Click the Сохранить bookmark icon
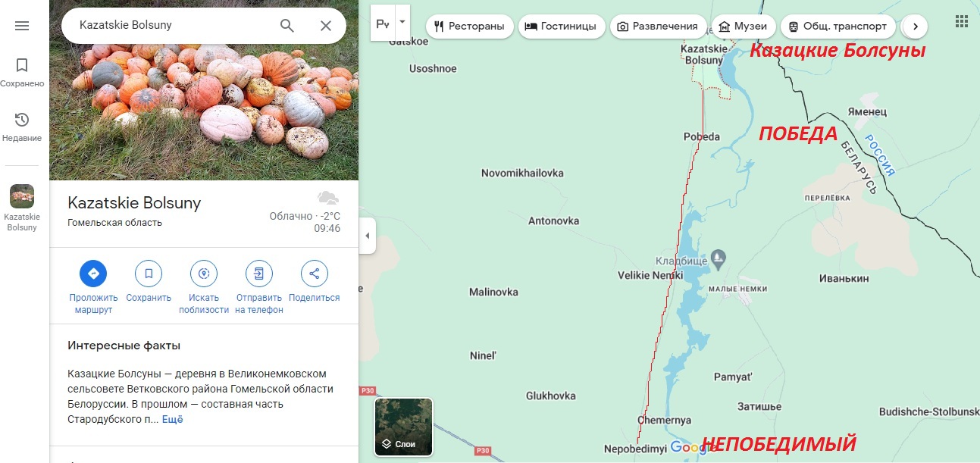The image size is (980, 463). 149,274
